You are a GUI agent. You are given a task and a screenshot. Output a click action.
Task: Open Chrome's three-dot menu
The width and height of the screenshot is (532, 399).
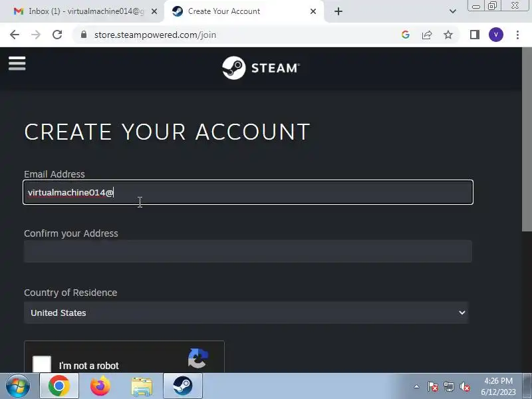pyautogui.click(x=517, y=35)
